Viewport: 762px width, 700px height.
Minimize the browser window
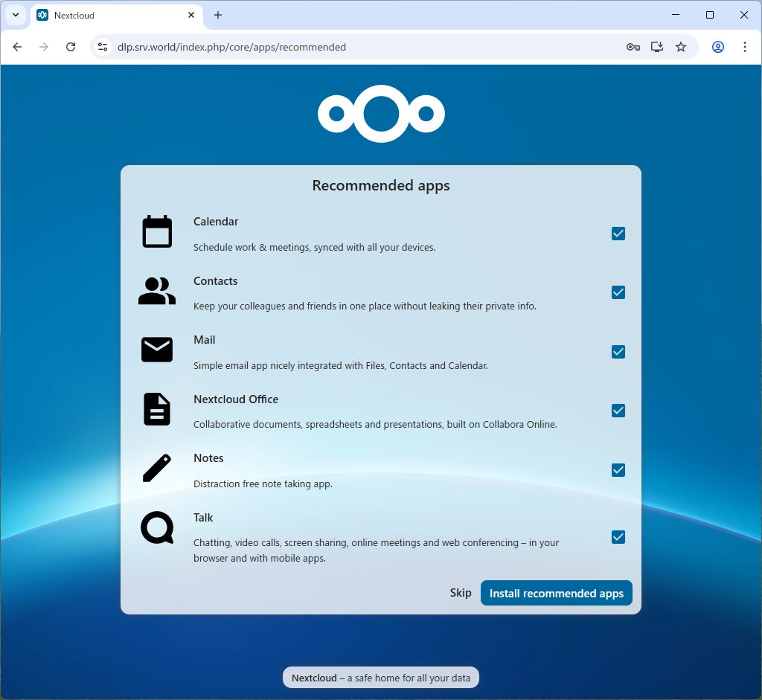676,15
